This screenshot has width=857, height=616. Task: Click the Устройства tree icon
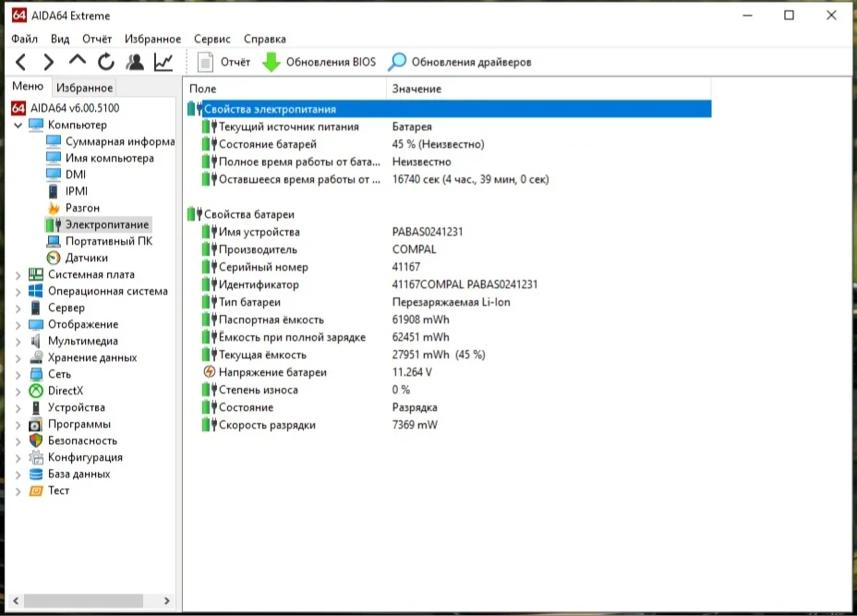36,408
